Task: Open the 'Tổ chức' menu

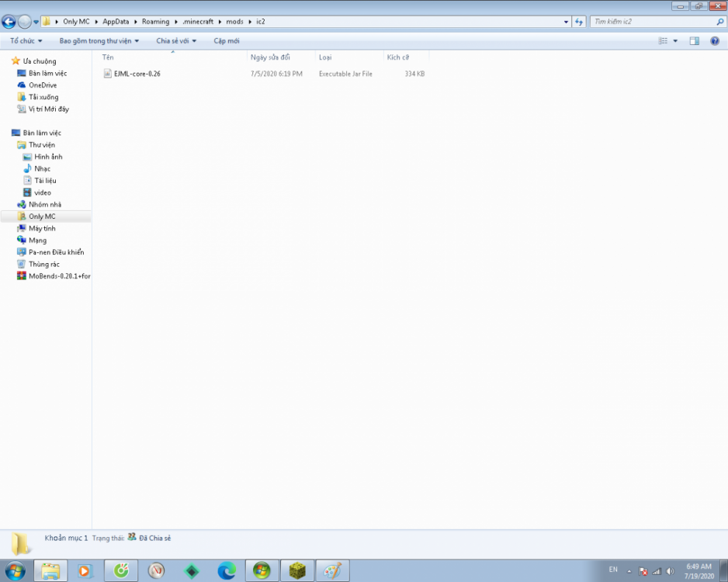Action: (x=26, y=41)
